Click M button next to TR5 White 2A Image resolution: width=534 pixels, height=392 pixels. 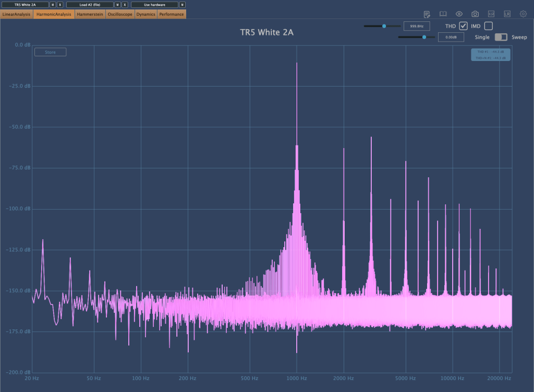click(x=53, y=5)
